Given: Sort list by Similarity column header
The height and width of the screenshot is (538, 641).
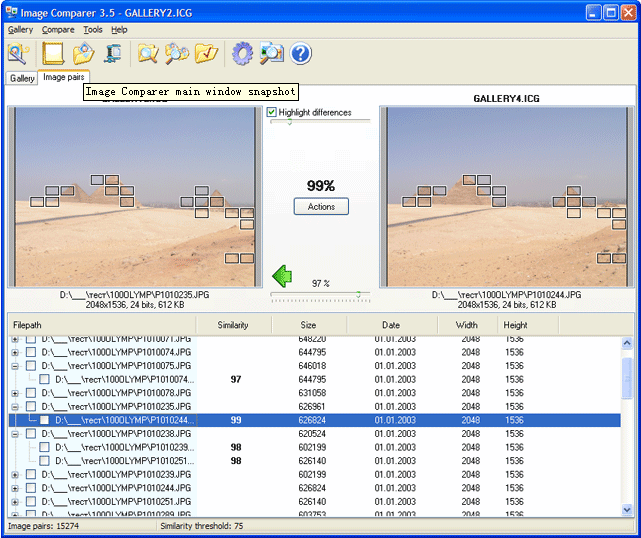Looking at the screenshot, I should (233, 325).
